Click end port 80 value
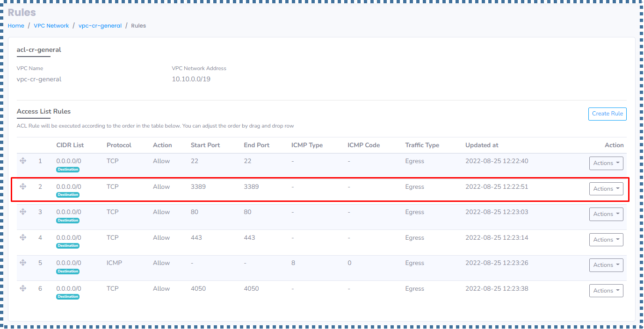 pos(248,212)
